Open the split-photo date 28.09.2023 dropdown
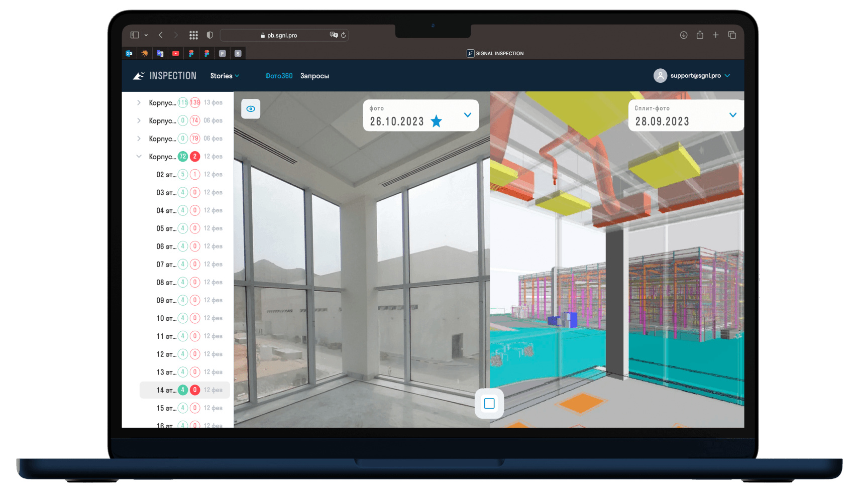The image size is (854, 504). coord(732,115)
